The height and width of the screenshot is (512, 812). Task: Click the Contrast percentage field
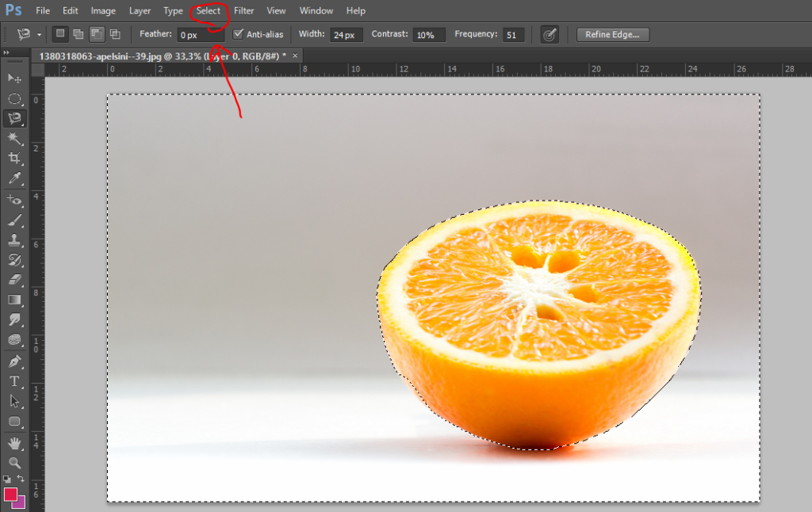429,35
